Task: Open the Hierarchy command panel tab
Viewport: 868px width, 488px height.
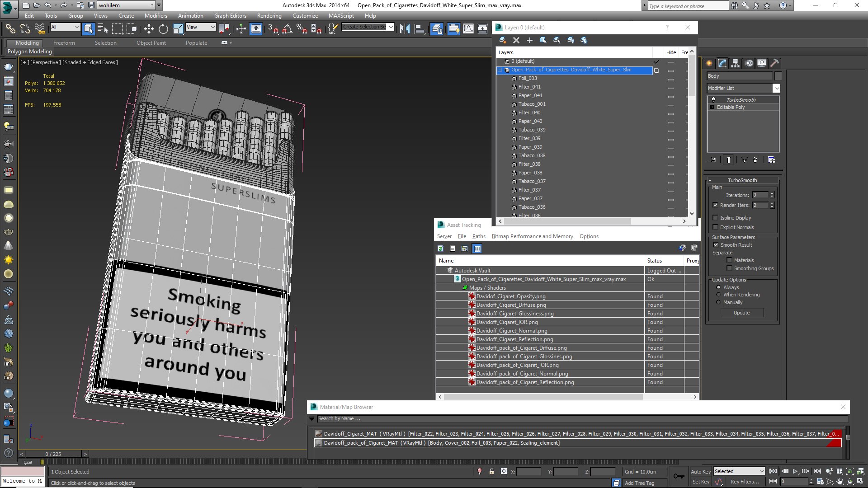Action: 736,63
